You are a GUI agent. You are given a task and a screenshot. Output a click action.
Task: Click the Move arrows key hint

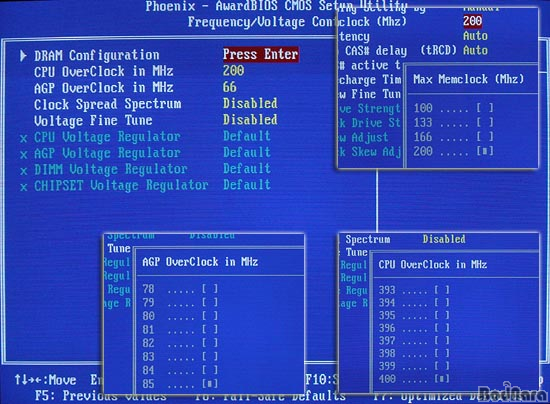45,380
